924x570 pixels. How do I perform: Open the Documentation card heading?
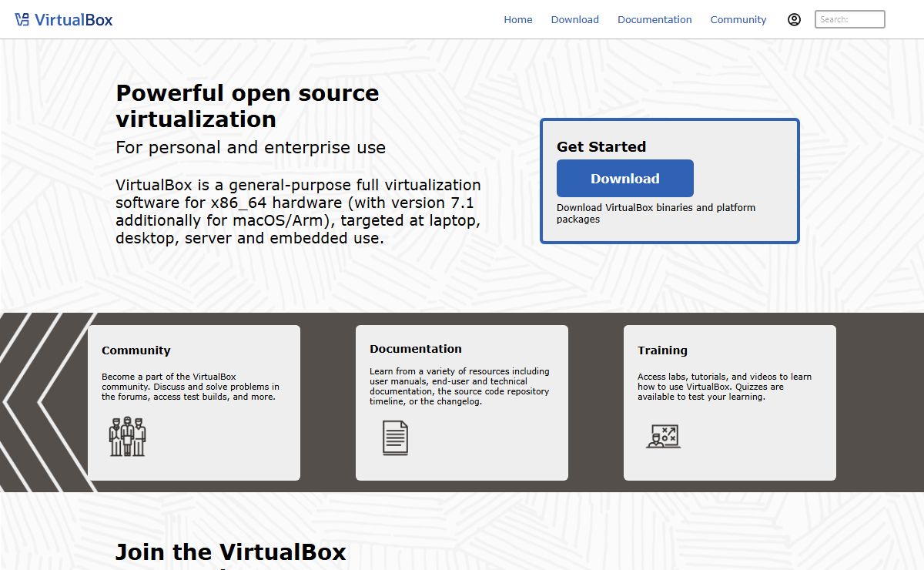click(416, 349)
